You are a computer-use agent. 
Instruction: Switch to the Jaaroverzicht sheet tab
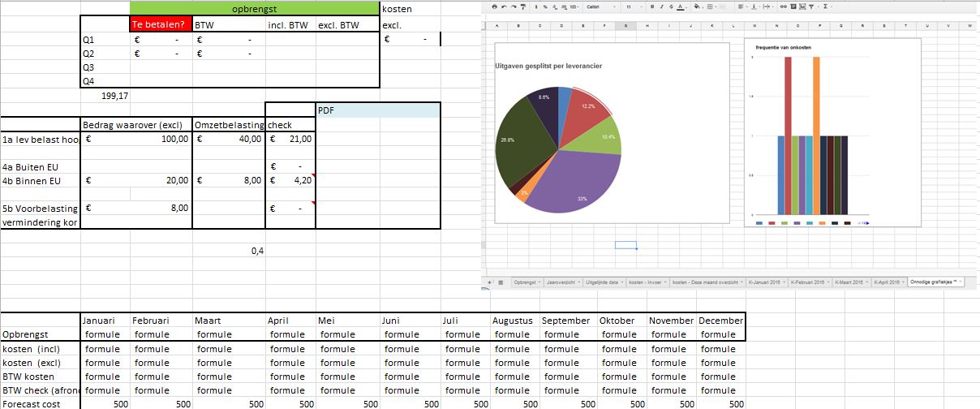coord(557,282)
